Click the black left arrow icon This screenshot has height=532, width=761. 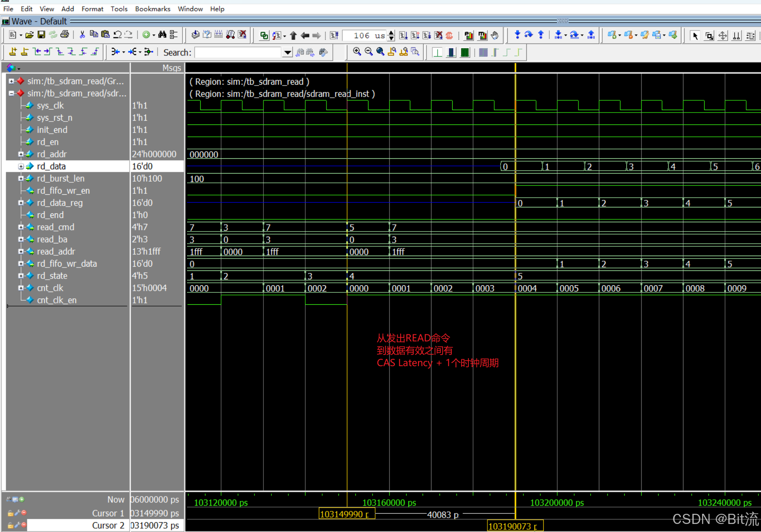click(304, 35)
